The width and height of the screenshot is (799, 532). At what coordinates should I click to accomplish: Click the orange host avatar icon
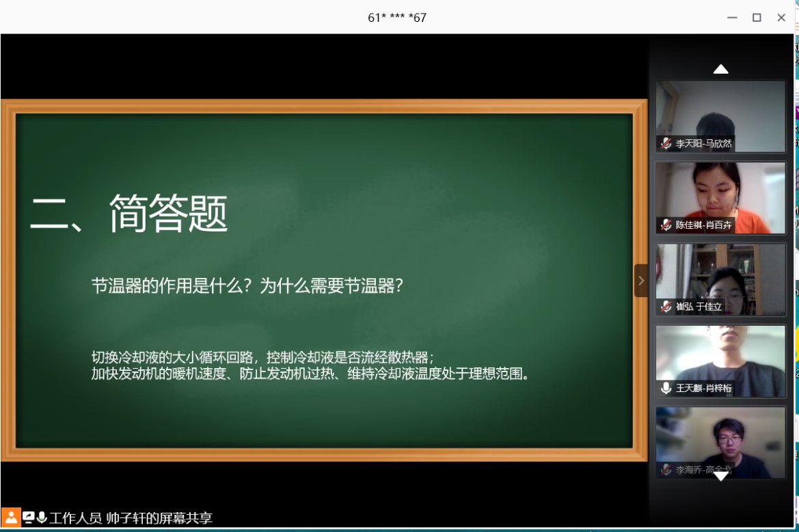click(11, 517)
